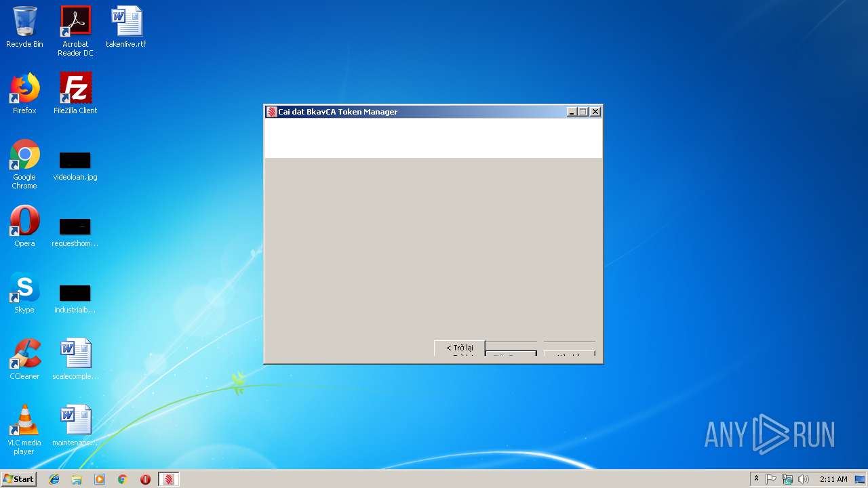Select the Opera desktop shortcut

click(x=24, y=226)
